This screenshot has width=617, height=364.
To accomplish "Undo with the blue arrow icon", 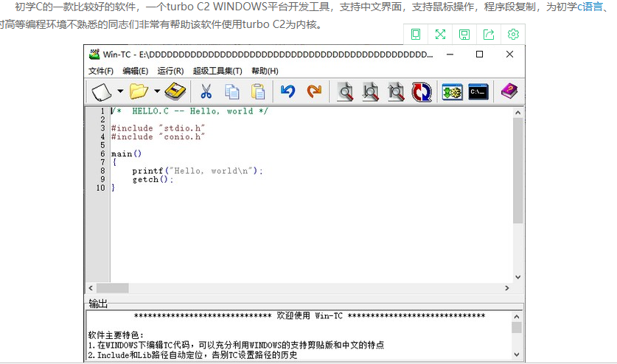I will [288, 91].
